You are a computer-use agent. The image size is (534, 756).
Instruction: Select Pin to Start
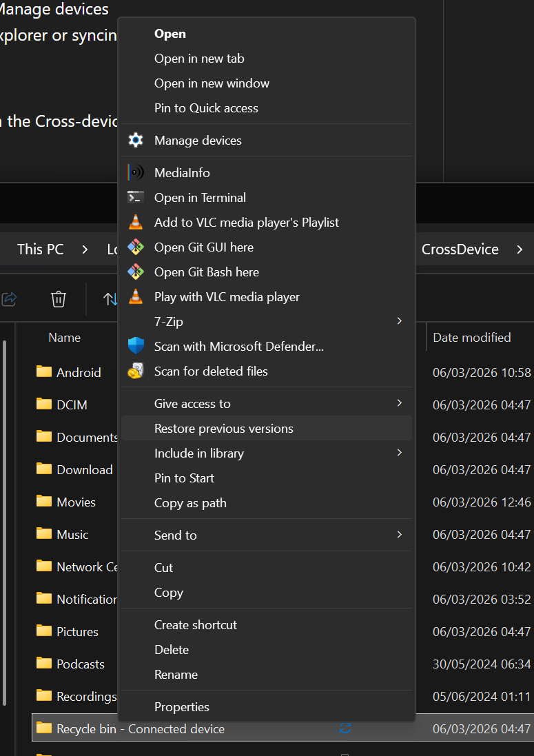tap(267, 478)
